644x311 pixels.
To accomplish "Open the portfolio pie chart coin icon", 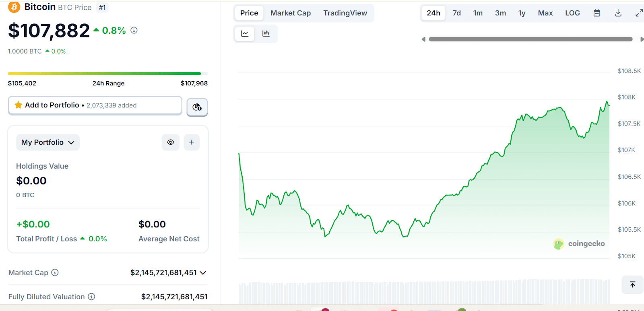I will [197, 107].
